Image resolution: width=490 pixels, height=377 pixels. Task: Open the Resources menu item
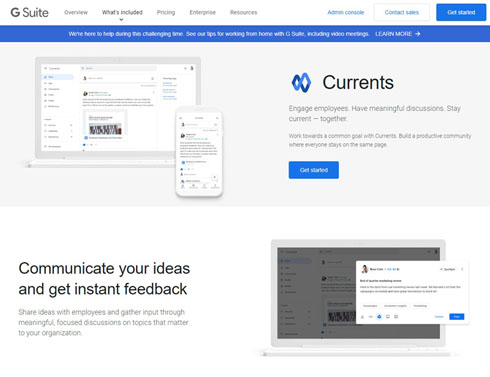244,12
